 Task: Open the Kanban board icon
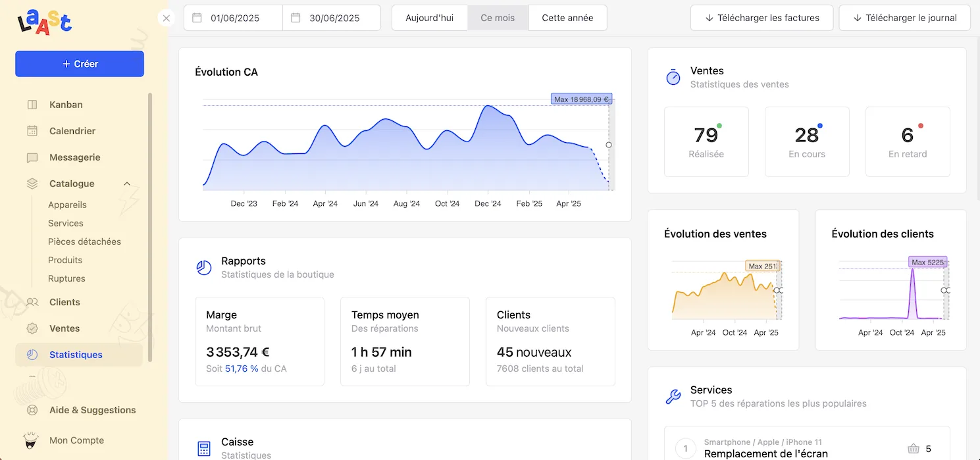pos(32,105)
